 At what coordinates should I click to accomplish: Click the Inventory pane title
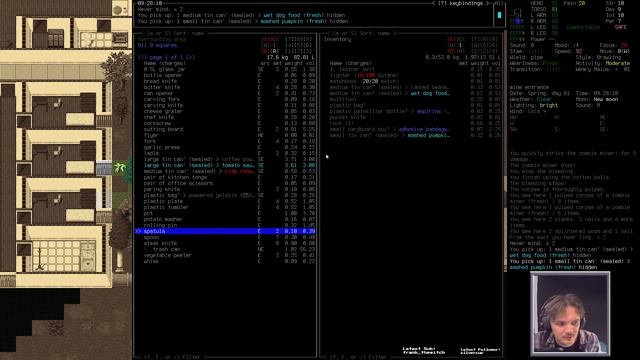click(x=338, y=40)
